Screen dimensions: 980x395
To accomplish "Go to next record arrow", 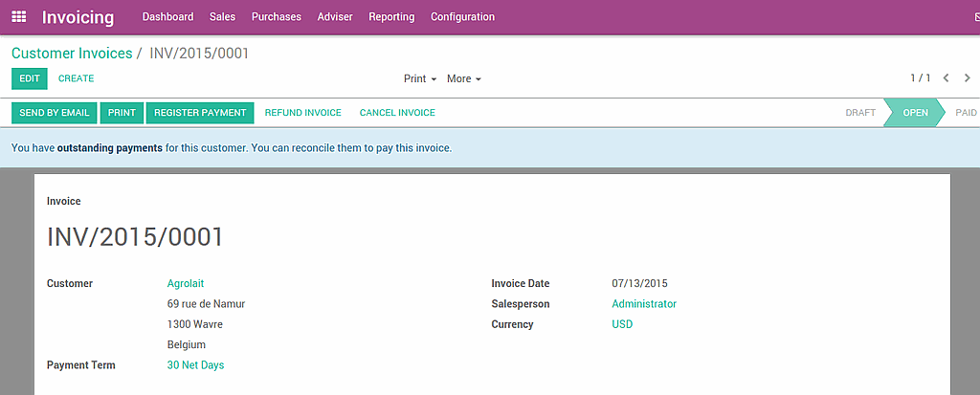I will click(x=968, y=78).
